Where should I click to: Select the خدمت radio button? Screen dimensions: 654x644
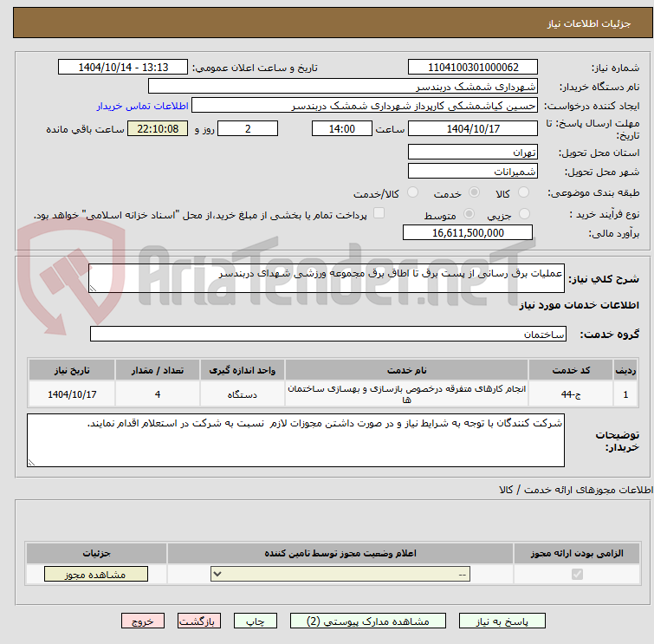click(474, 192)
